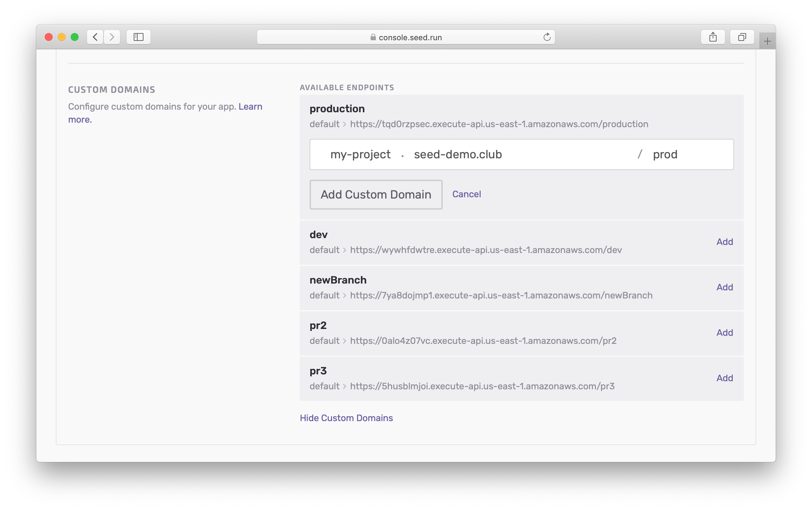Maximize window with green button

click(x=75, y=37)
